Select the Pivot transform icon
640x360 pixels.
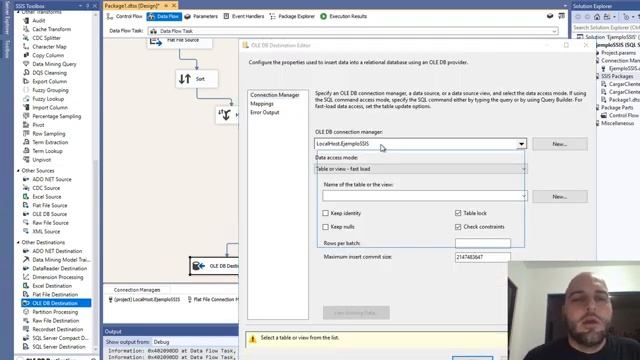coord(26,125)
